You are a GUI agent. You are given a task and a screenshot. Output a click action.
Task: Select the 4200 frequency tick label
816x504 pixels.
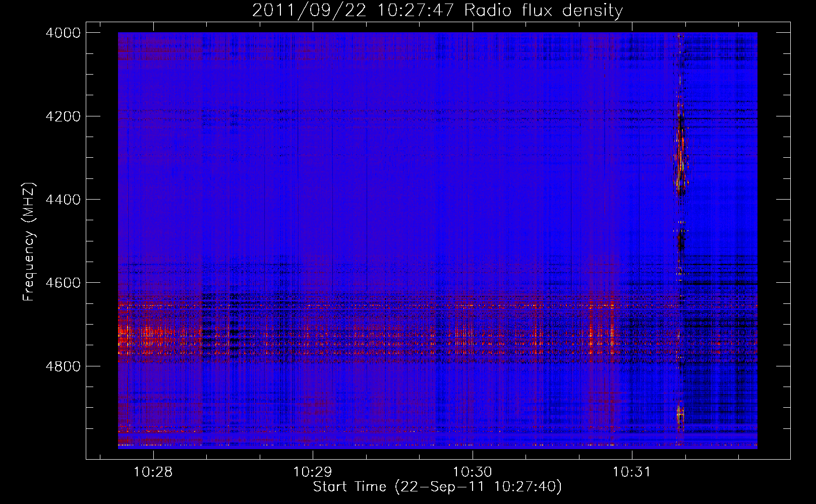point(63,116)
